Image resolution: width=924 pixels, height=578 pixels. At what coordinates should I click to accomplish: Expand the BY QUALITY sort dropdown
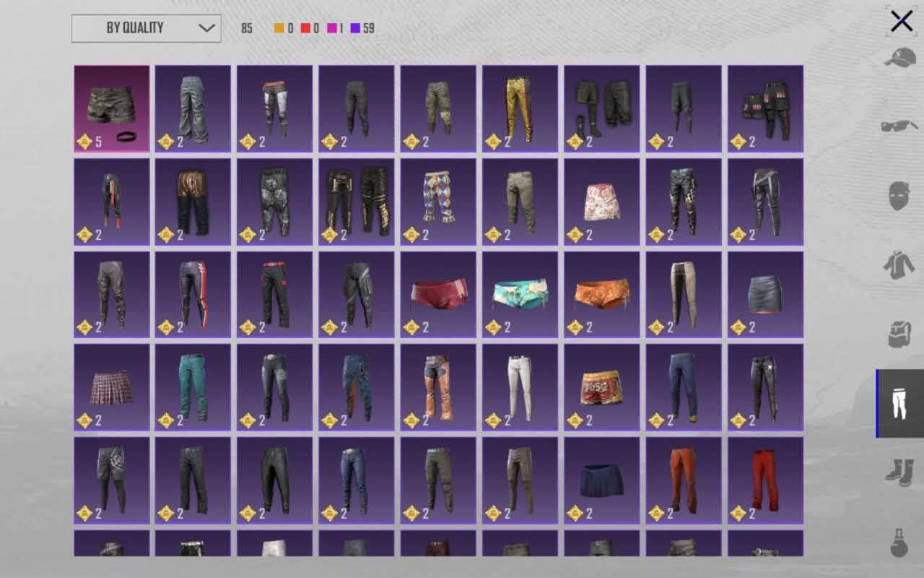pyautogui.click(x=147, y=28)
